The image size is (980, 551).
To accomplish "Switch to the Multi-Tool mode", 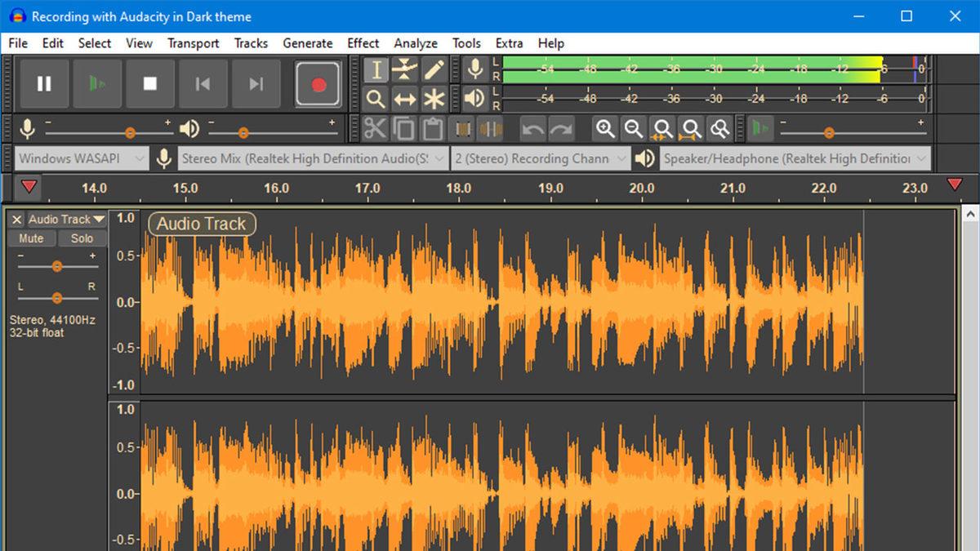I will (x=435, y=99).
